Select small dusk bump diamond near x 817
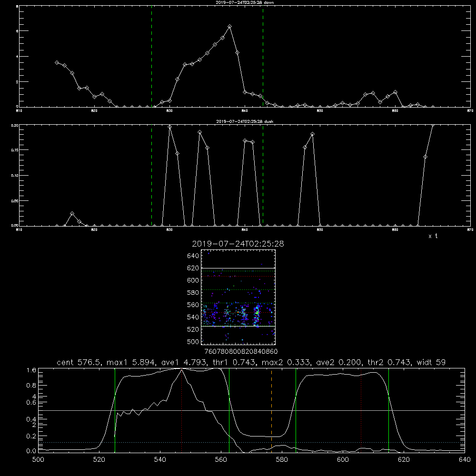 72,214
